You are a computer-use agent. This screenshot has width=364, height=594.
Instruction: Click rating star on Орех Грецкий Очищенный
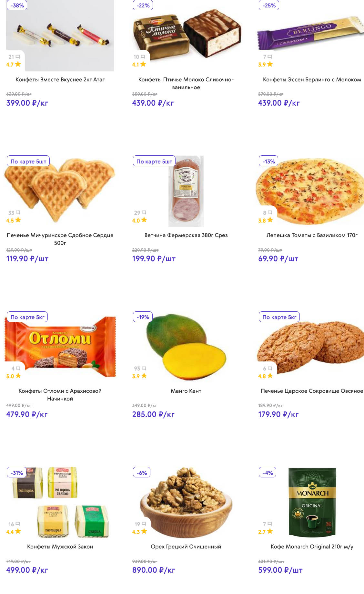[144, 531]
